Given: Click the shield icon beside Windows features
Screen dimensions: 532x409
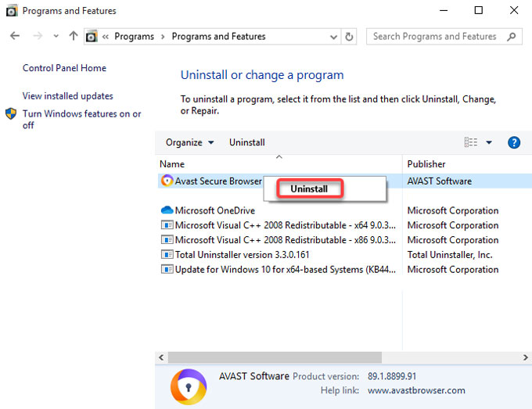Looking at the screenshot, I should [x=11, y=113].
